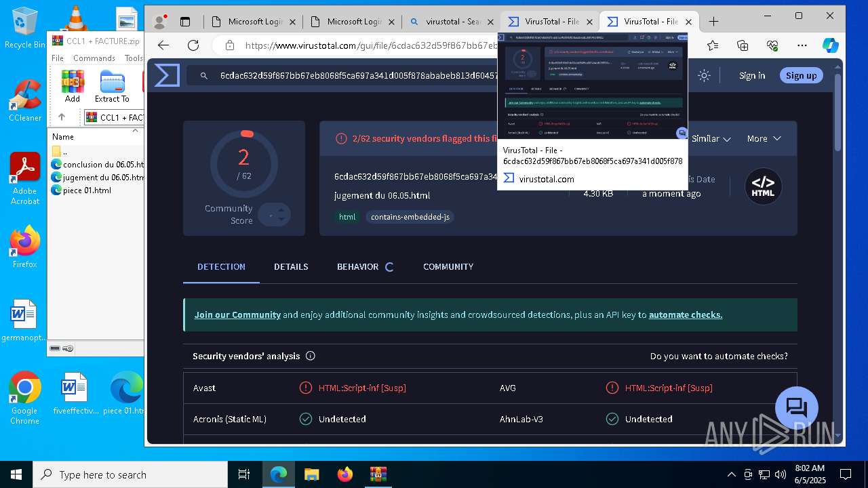The height and width of the screenshot is (488, 868).
Task: Open Edge favorites star icon
Action: click(x=713, y=45)
